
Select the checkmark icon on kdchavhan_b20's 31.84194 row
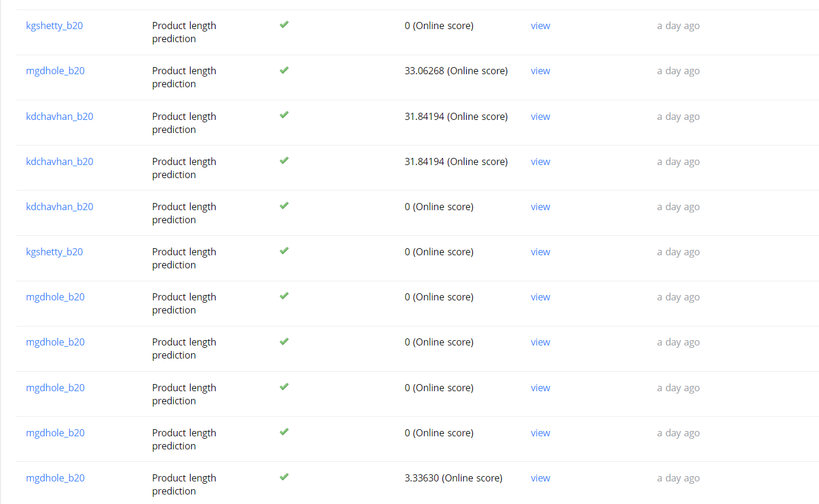(284, 115)
